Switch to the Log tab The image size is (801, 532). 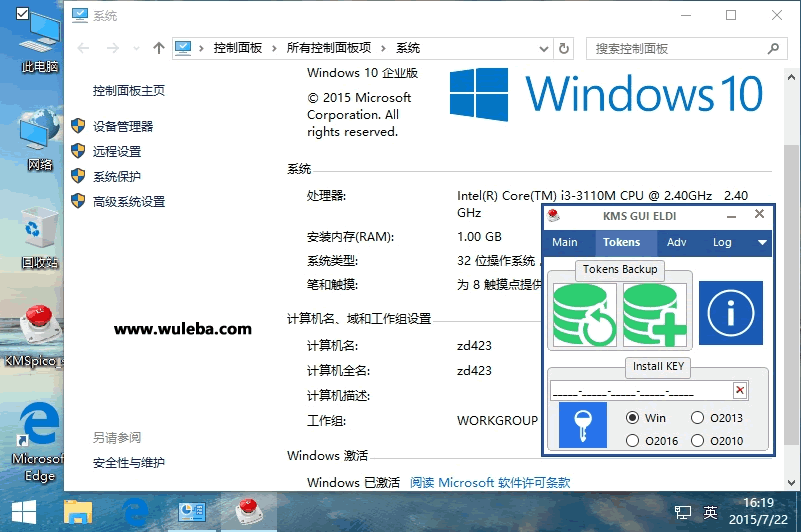click(722, 242)
